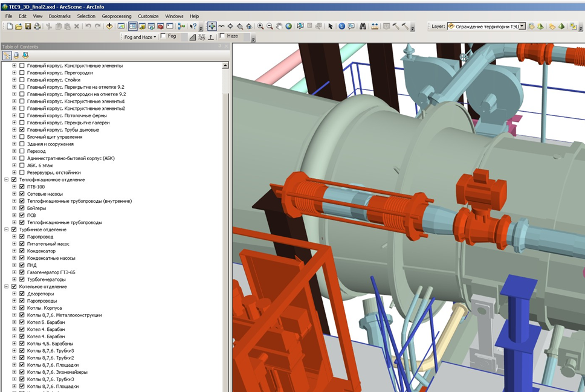Open the Fog and Haze dropdown

(140, 37)
